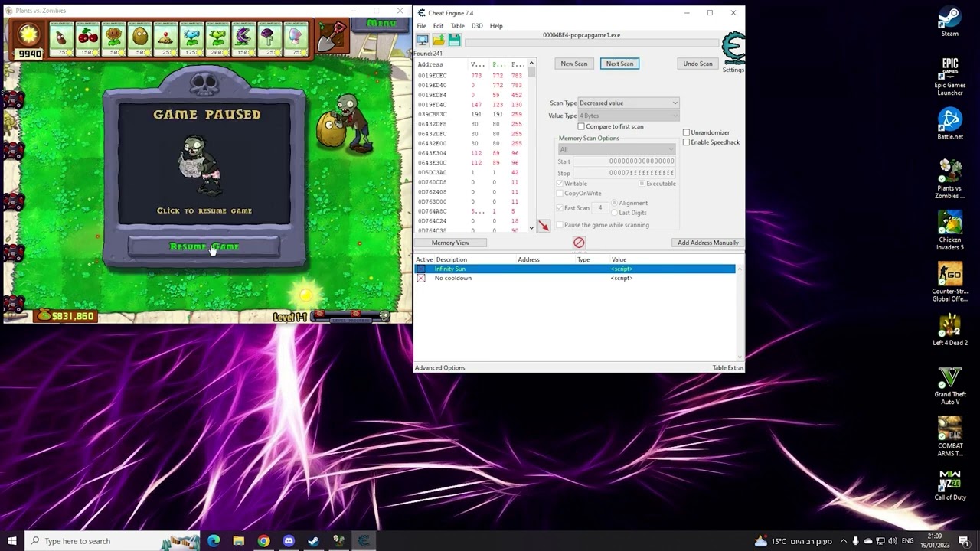Click Add Address Manually button
Image resolution: width=980 pixels, height=551 pixels.
click(x=707, y=243)
